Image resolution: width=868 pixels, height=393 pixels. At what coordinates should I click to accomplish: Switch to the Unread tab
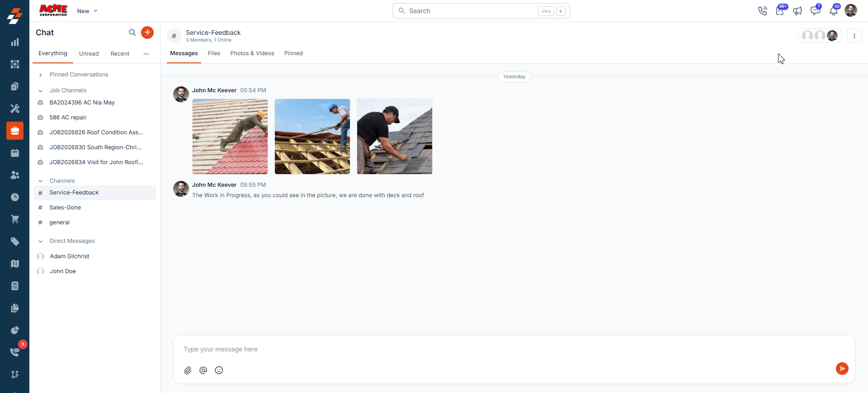[89, 54]
